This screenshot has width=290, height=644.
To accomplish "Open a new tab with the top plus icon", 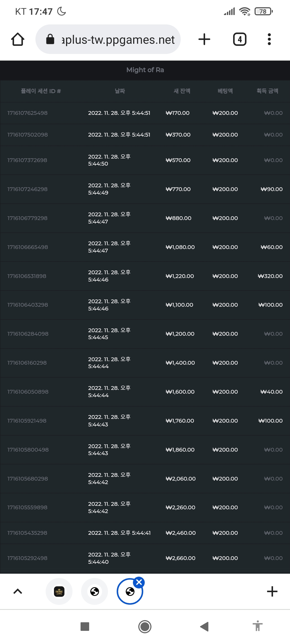I will pyautogui.click(x=204, y=39).
